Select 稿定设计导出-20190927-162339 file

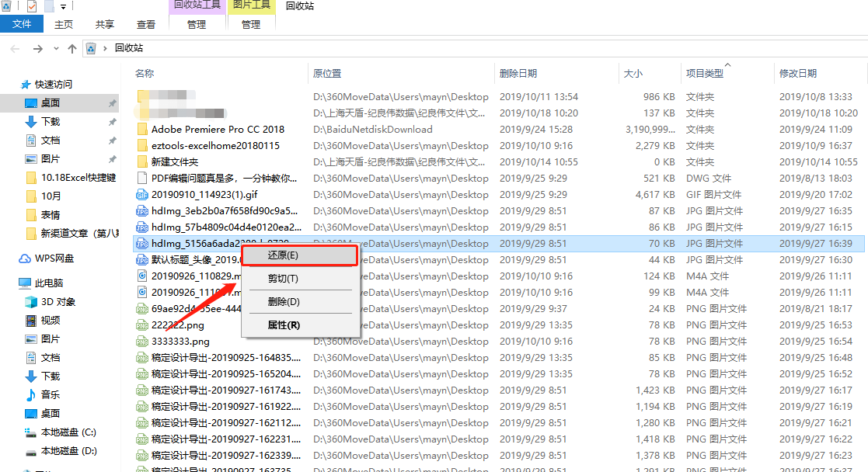tap(226, 456)
